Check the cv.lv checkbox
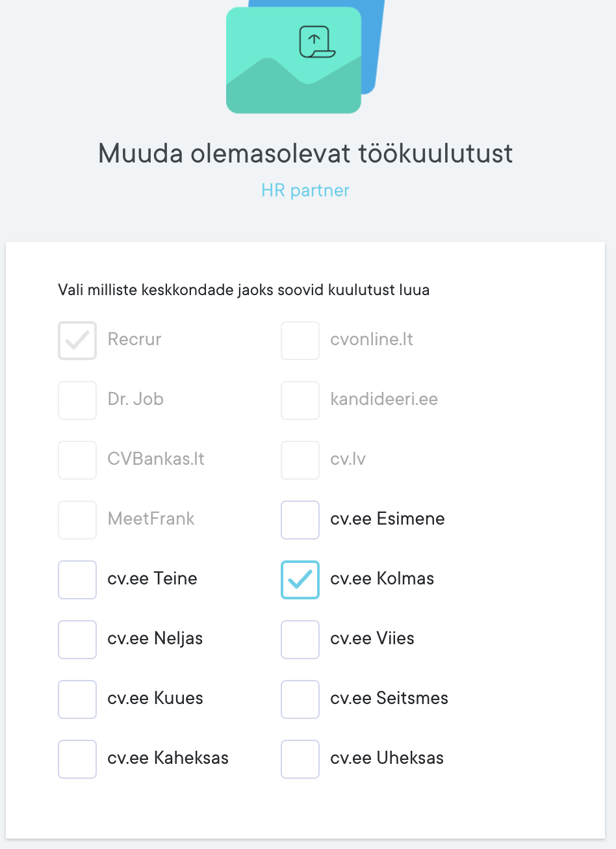616x849 pixels. 300,460
